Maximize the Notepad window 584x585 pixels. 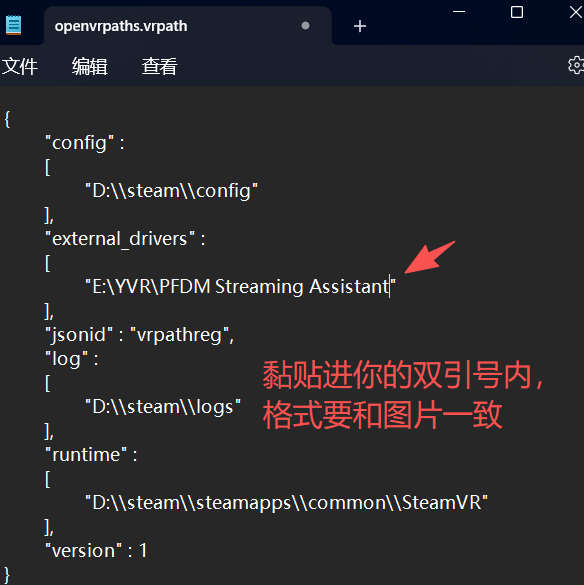pyautogui.click(x=516, y=12)
